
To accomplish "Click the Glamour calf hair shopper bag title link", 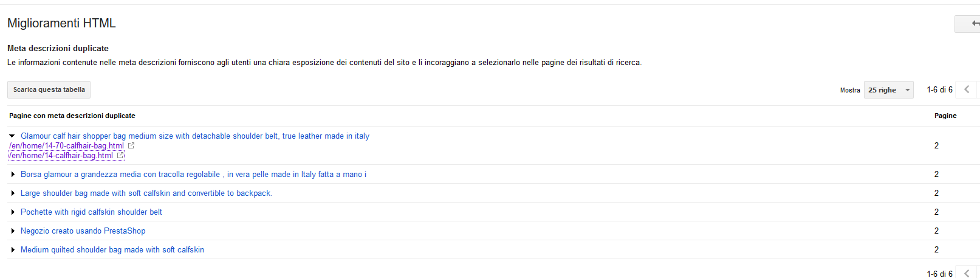I will pyautogui.click(x=194, y=136).
